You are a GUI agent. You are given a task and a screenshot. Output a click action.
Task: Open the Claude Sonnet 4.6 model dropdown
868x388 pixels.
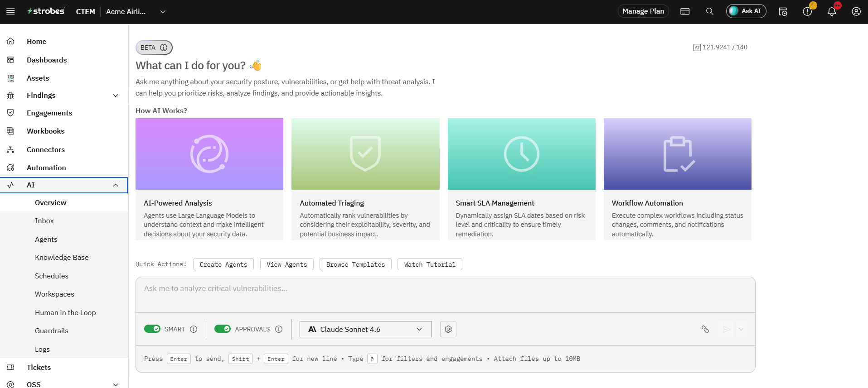(366, 329)
